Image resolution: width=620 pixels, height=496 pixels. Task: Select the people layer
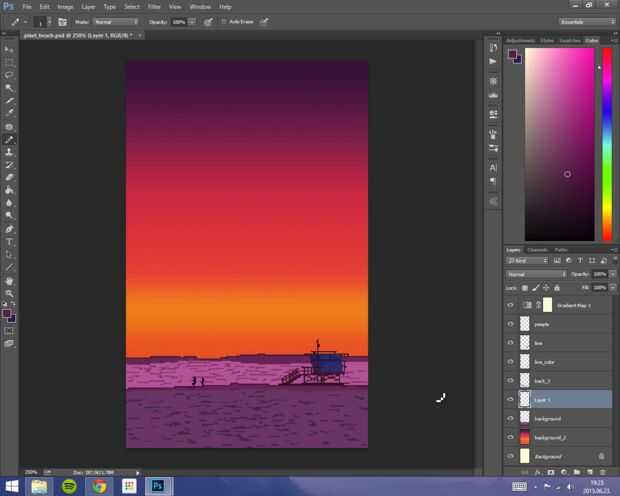[x=558, y=324]
